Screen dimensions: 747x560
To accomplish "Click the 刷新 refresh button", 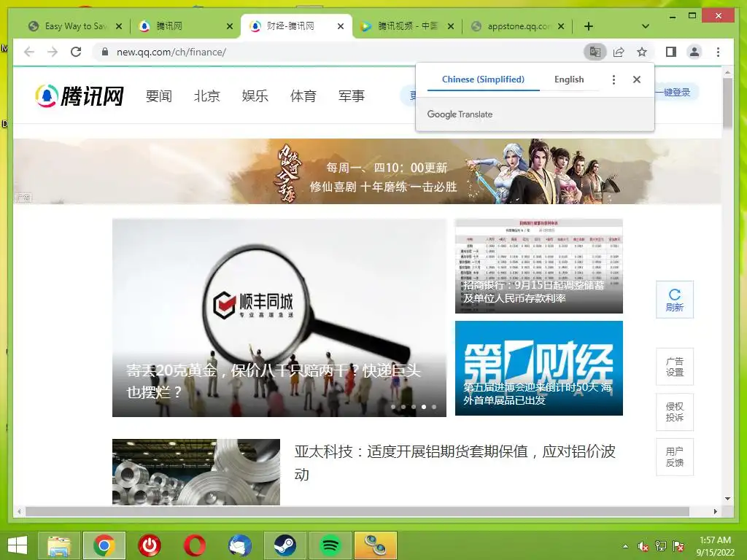I will tap(675, 300).
